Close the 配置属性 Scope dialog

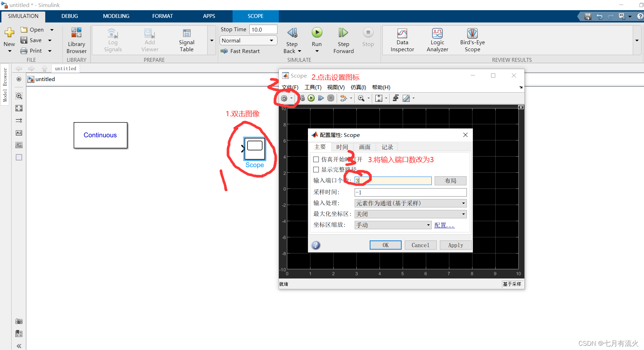coord(465,135)
